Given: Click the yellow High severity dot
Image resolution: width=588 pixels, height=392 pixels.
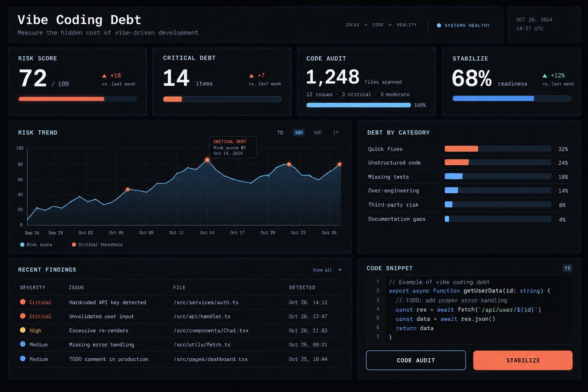Looking at the screenshot, I should [x=23, y=330].
